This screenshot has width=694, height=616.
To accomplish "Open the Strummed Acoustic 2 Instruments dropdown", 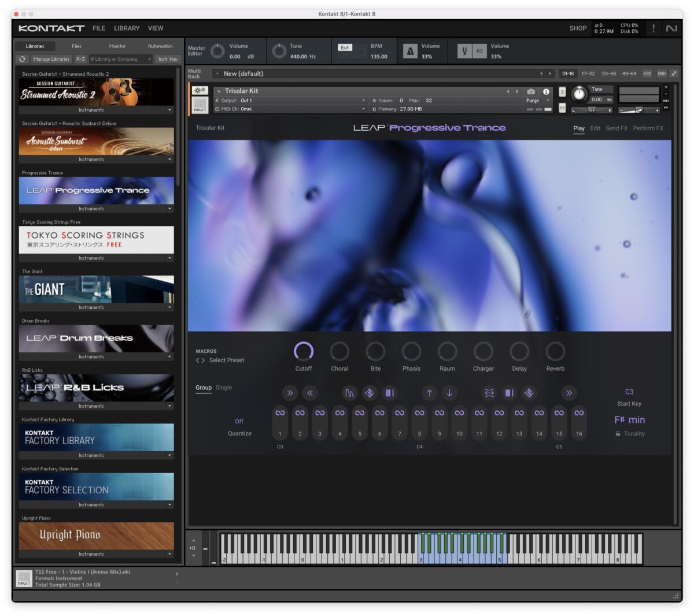I will (169, 110).
